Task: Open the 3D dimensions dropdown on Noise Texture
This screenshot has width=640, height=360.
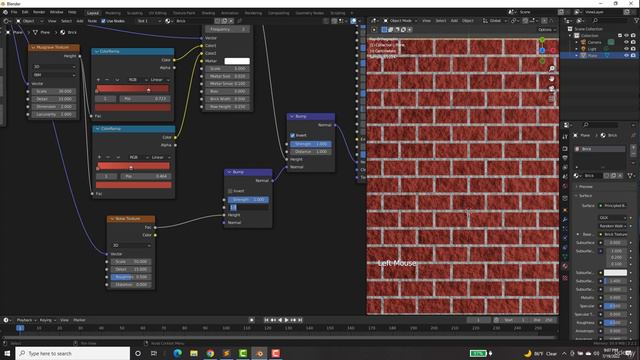Action: pyautogui.click(x=131, y=245)
